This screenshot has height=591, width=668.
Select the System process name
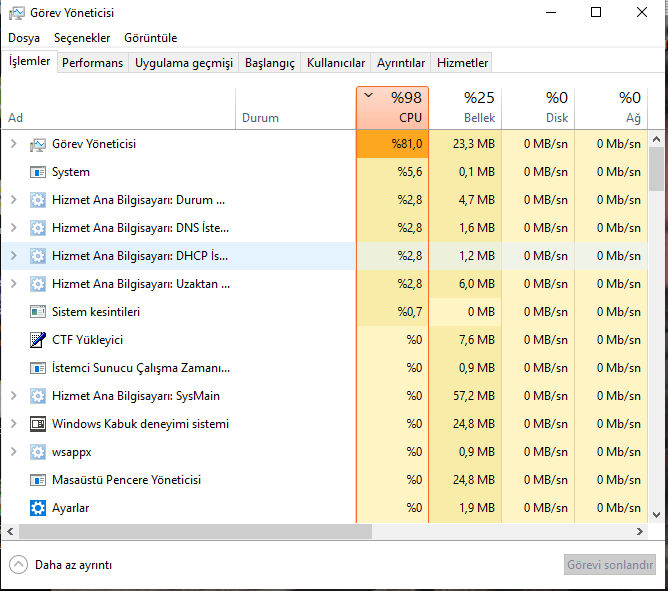71,172
